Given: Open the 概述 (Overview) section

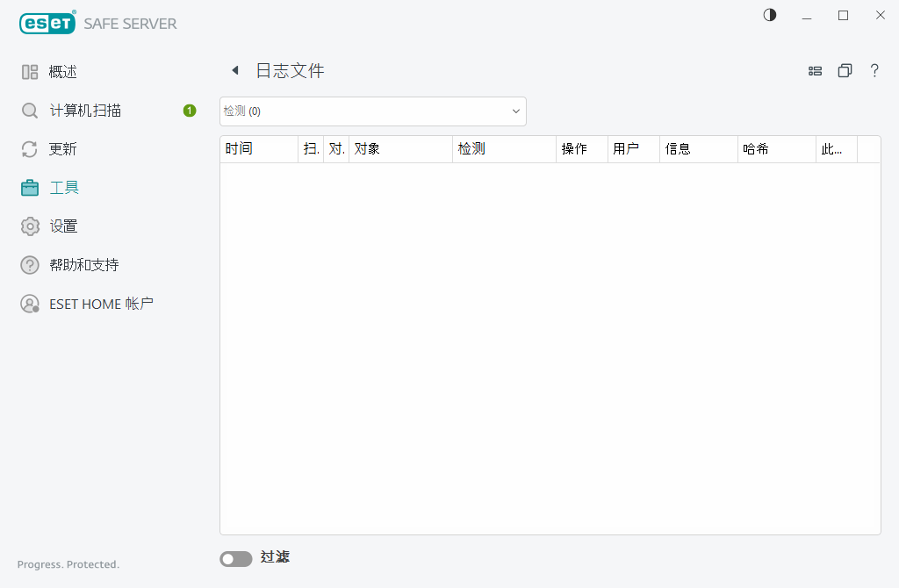Looking at the screenshot, I should 61,71.
